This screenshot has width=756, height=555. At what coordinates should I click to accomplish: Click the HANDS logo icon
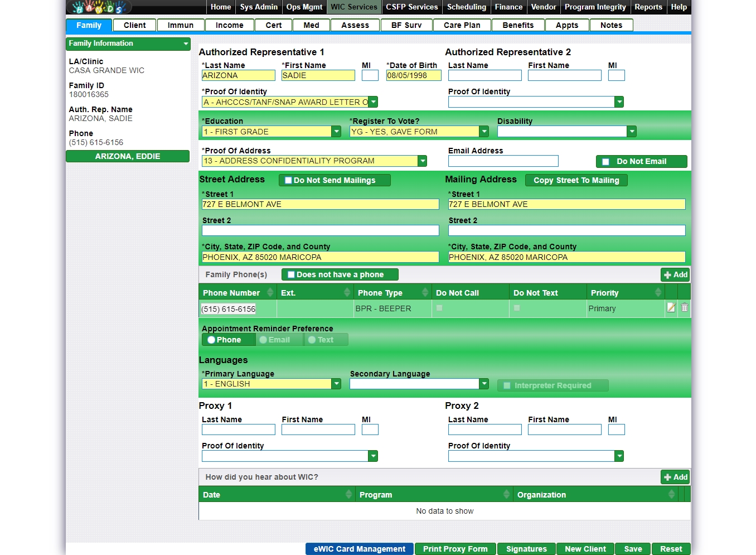[99, 7]
